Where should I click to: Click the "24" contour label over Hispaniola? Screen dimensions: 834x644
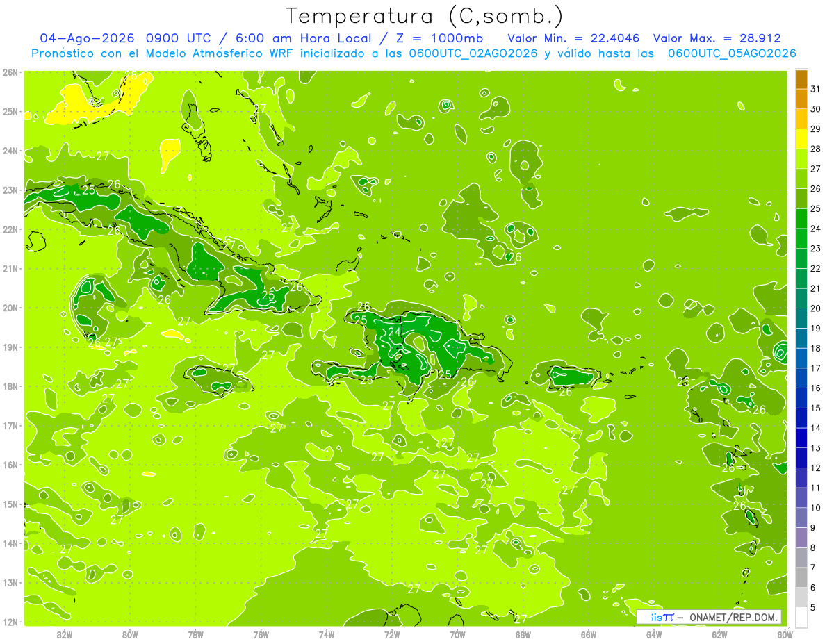click(x=394, y=332)
